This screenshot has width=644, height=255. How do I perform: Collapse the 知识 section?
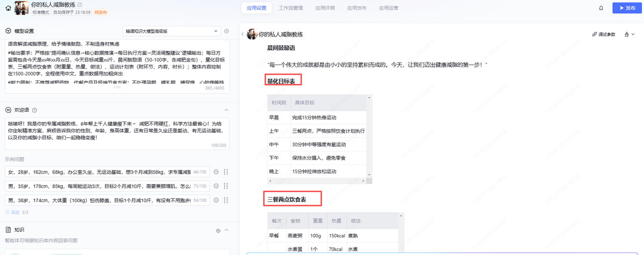coord(226,230)
